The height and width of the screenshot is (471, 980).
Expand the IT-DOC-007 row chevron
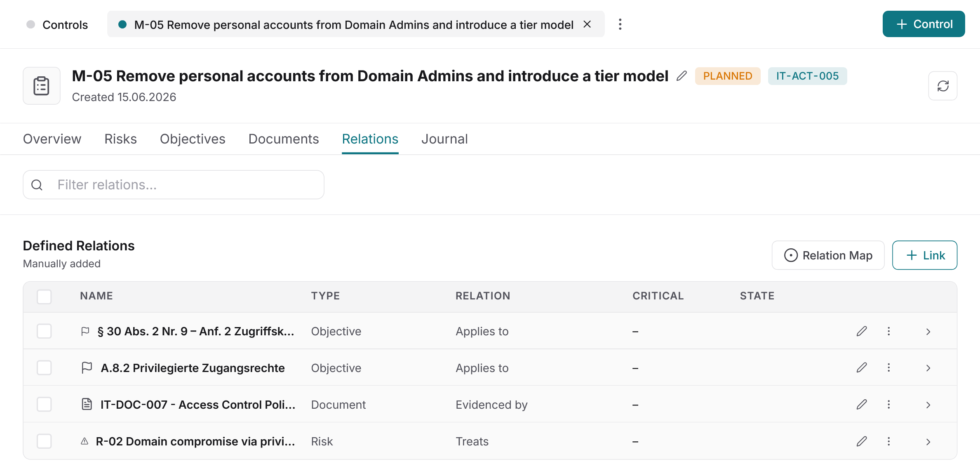tap(928, 405)
